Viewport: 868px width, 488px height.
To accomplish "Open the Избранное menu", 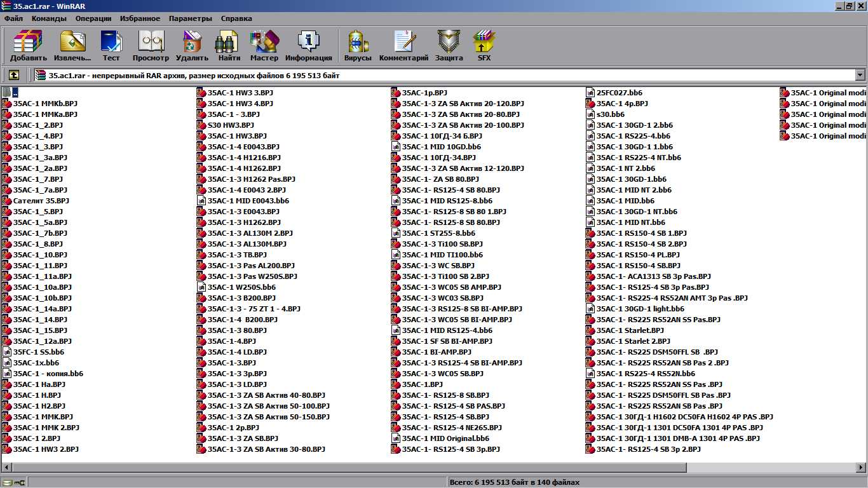I will [140, 18].
